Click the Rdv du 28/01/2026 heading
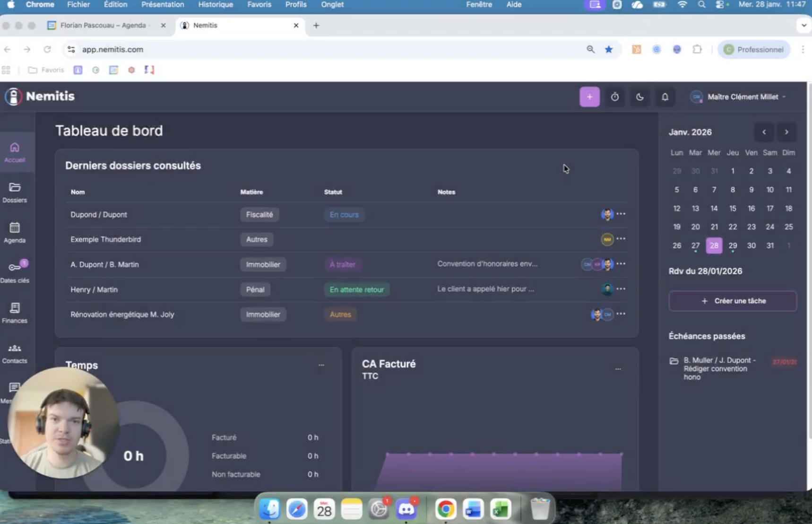The height and width of the screenshot is (524, 812). point(705,271)
